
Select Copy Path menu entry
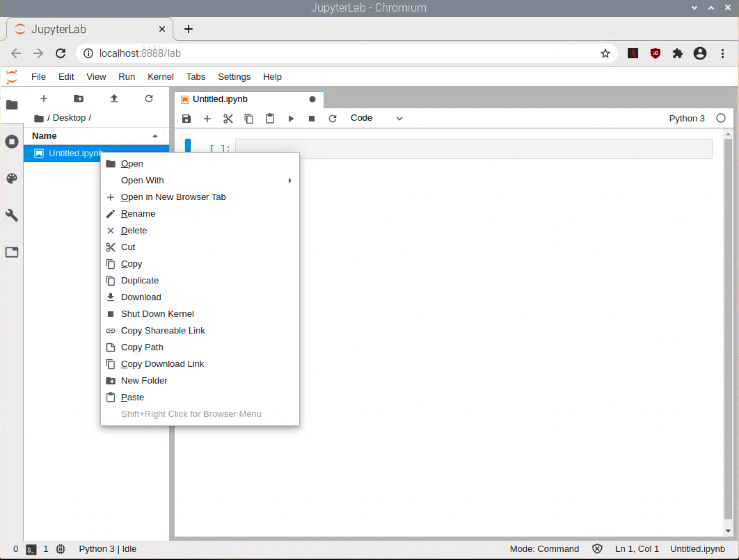tap(200, 347)
